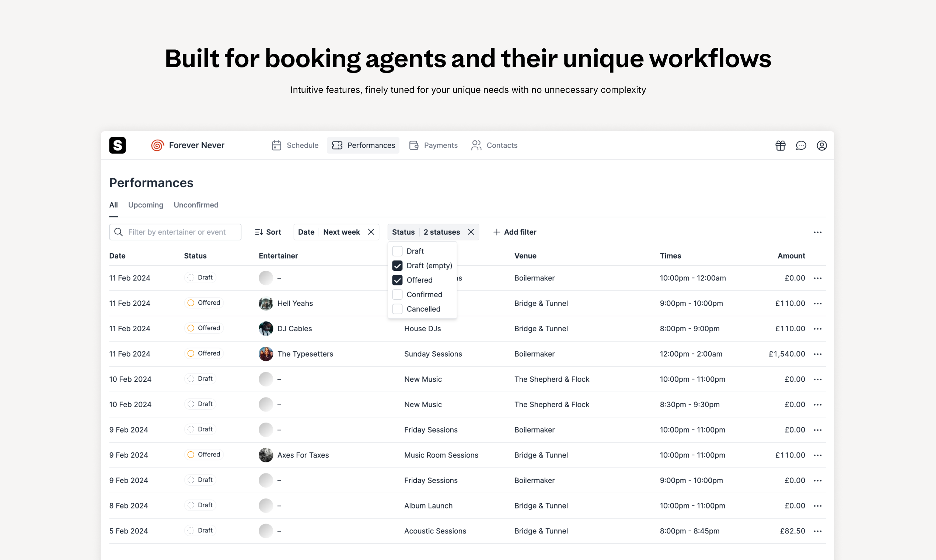Open Offered status badge for Axes For Taxes
The width and height of the screenshot is (936, 560).
click(204, 455)
